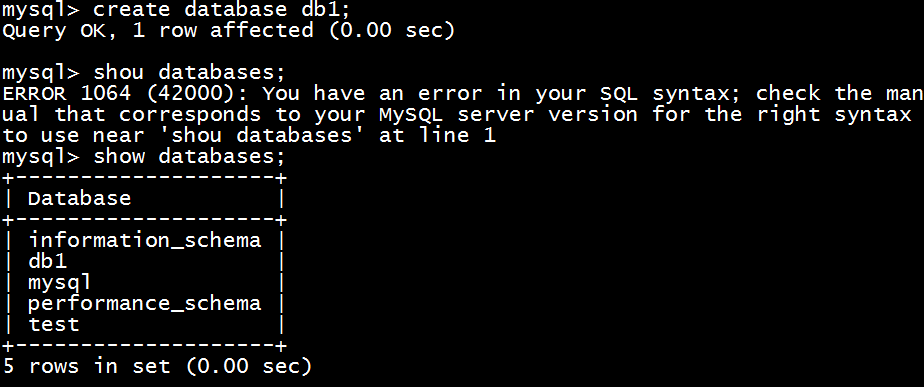Viewport: 924px width, 387px height.
Task: Click the '(0.00 sec)' after Query OK
Action: click(392, 31)
